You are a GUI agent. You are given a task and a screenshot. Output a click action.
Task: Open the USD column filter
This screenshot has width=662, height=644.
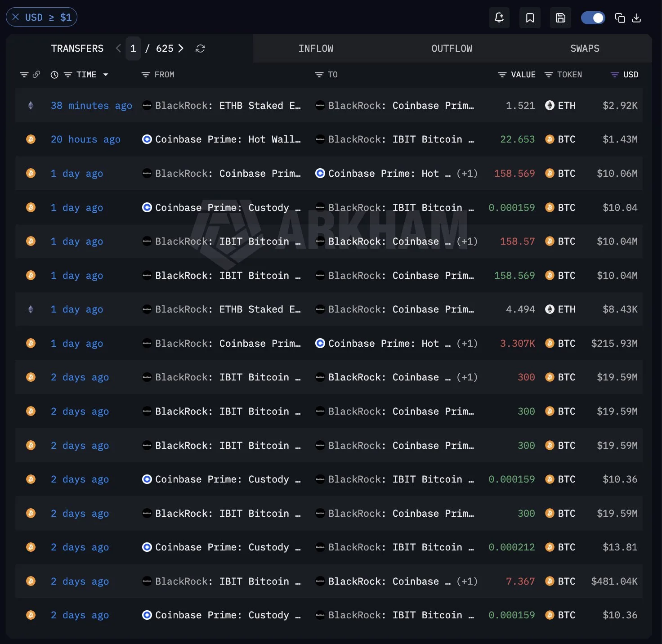point(614,75)
